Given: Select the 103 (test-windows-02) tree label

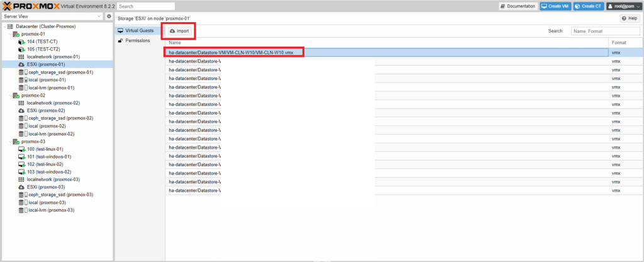Looking at the screenshot, I should point(49,172).
